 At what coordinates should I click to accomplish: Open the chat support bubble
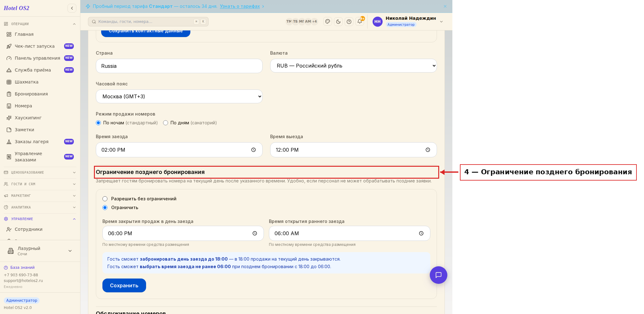click(439, 275)
